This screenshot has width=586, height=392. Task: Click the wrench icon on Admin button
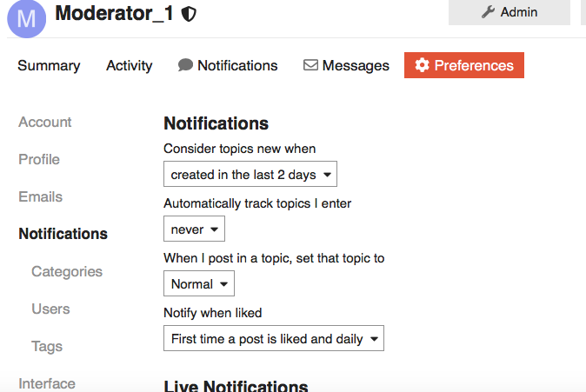point(488,12)
